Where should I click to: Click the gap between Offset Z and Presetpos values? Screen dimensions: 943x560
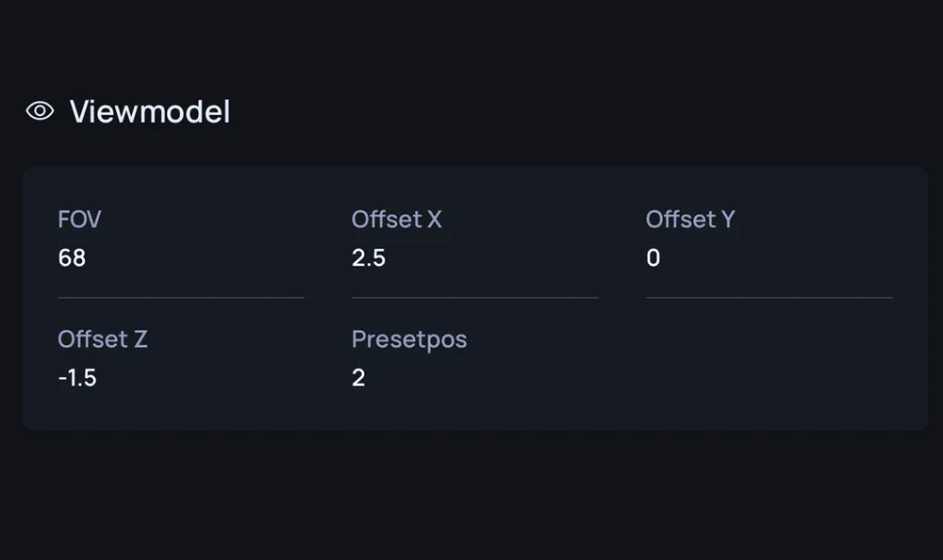coord(223,378)
